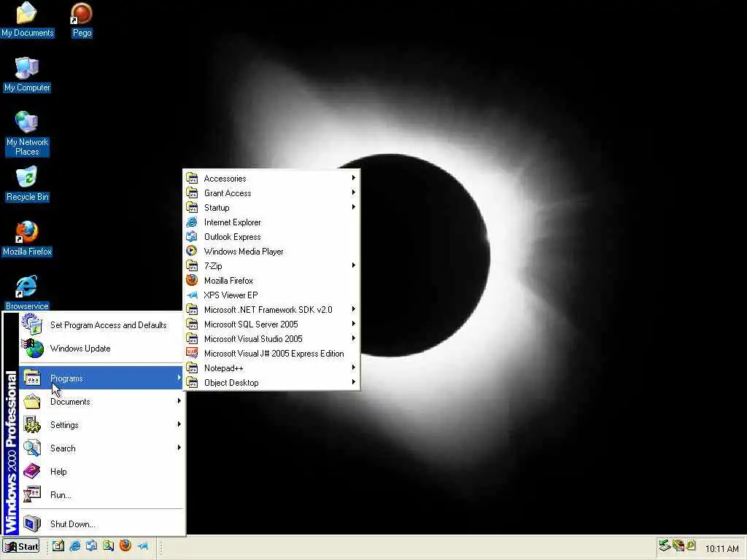Expand the Documents submenu arrow
This screenshot has height=560, width=747.
[x=179, y=401]
